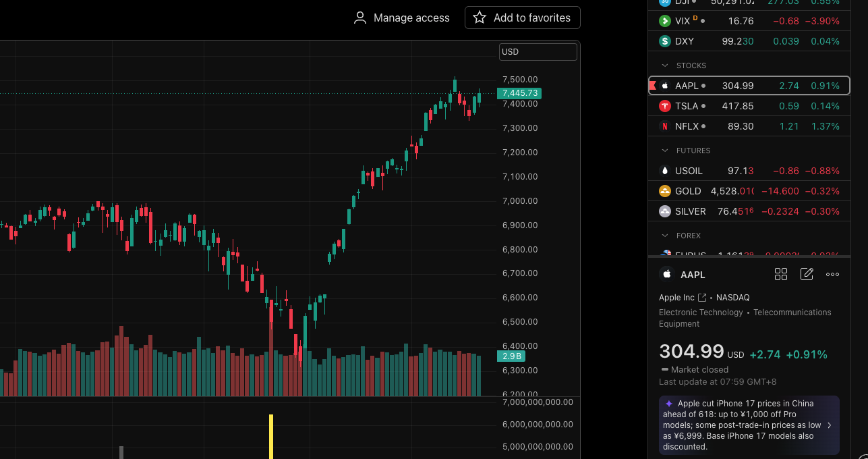Select the SILVER watchlist row
The width and height of the screenshot is (868, 459).
(x=749, y=211)
